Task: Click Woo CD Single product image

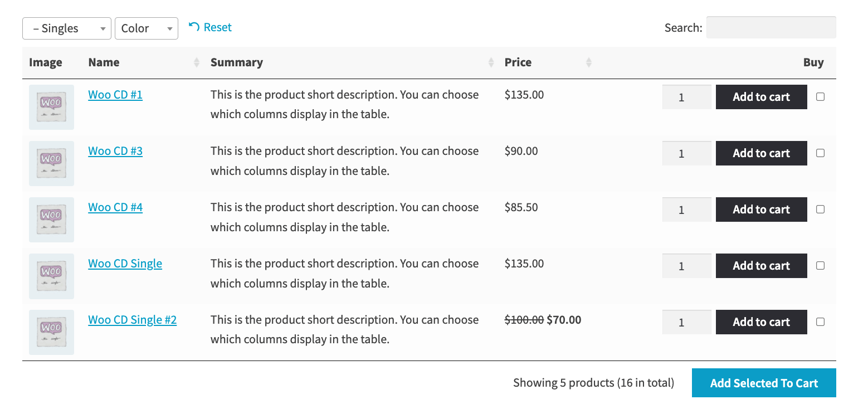Action: (51, 276)
